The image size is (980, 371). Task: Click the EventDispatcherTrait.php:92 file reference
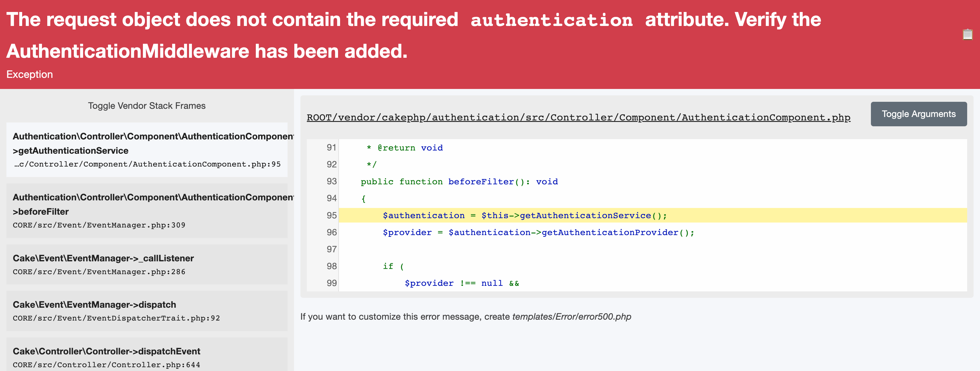(x=116, y=318)
